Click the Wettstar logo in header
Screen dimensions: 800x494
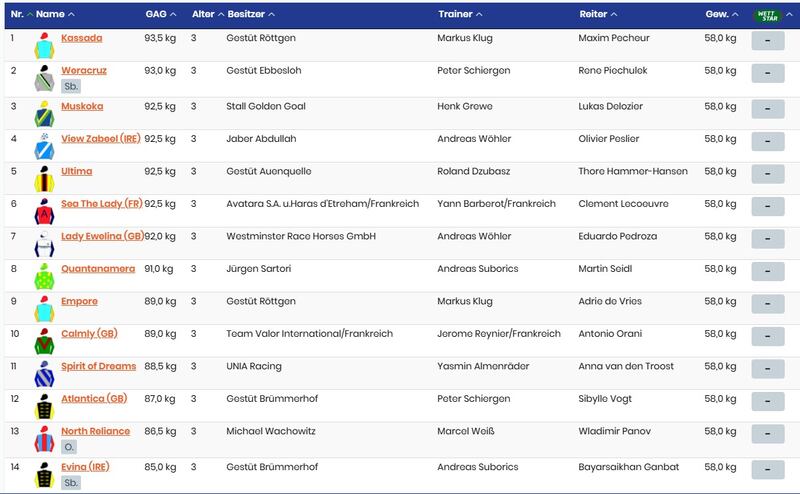point(767,15)
